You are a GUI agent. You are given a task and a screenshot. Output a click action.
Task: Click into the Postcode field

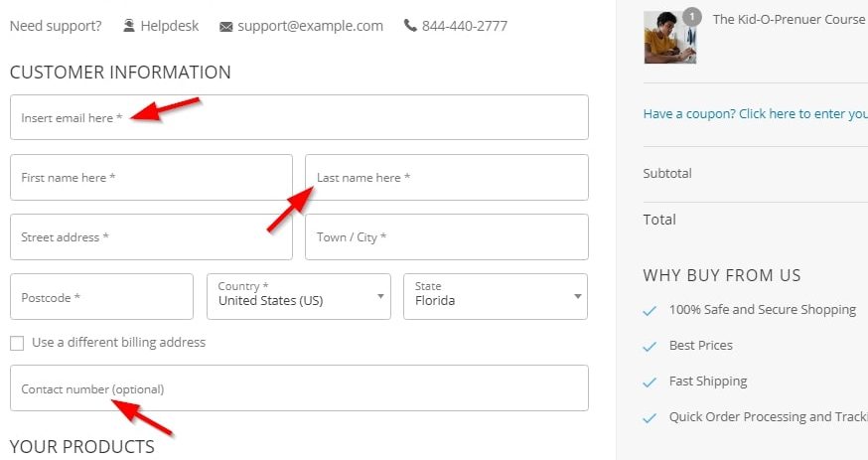(x=102, y=296)
